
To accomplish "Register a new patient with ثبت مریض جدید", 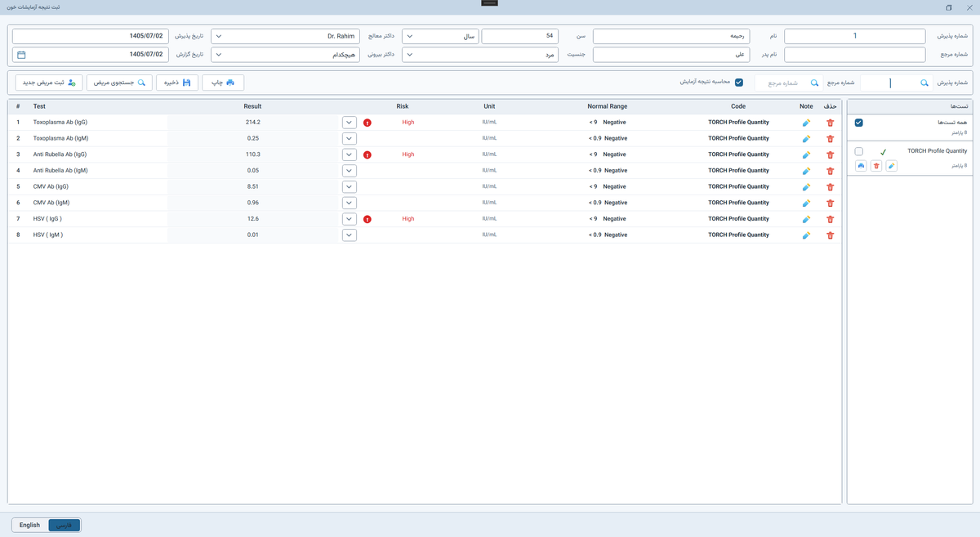I will coord(49,83).
